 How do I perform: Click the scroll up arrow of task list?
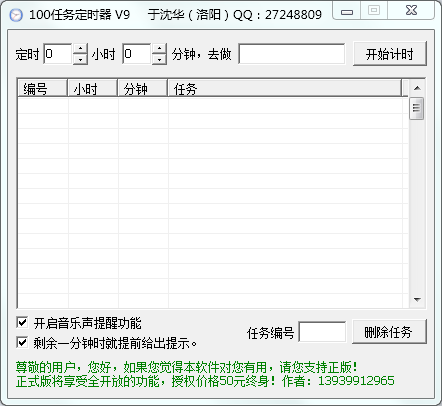click(417, 88)
